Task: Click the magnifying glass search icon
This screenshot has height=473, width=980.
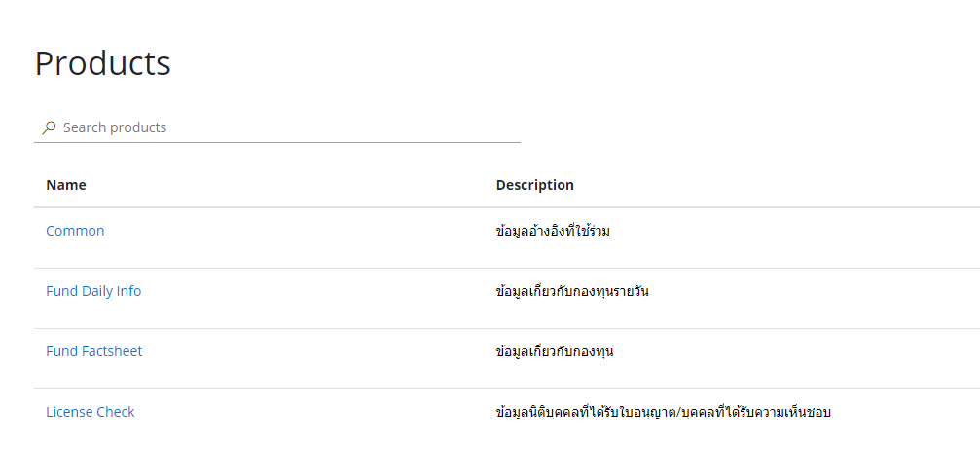Action: (49, 127)
